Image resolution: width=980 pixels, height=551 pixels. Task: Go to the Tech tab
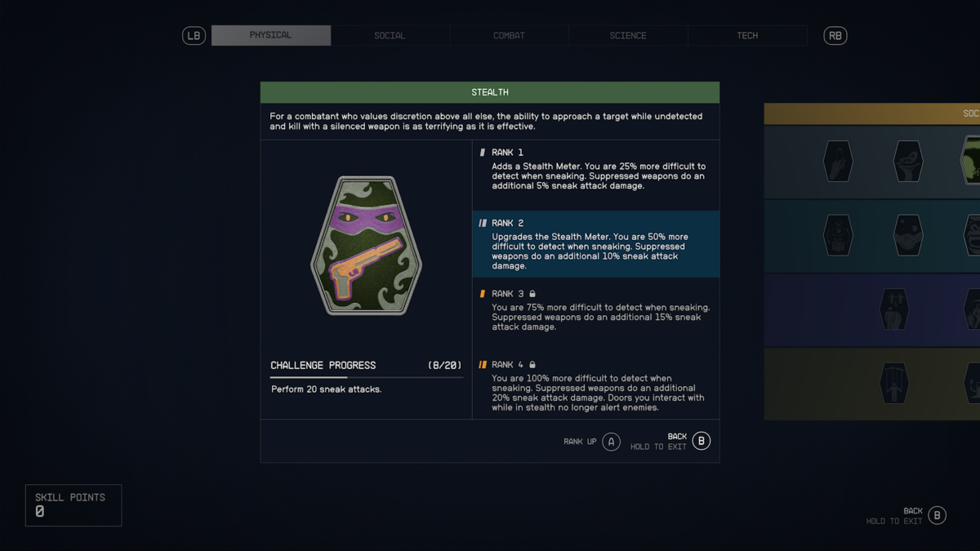(x=747, y=36)
